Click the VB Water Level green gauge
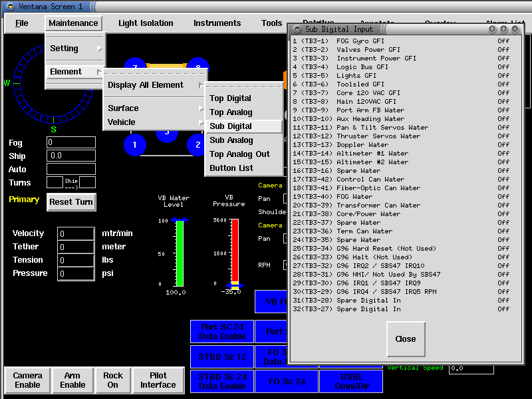 (x=180, y=253)
